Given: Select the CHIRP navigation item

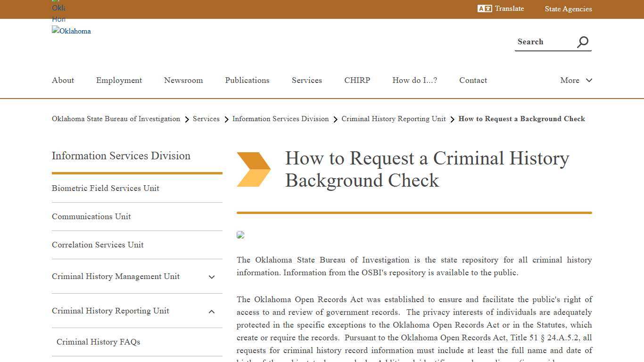Looking at the screenshot, I should coord(357,80).
